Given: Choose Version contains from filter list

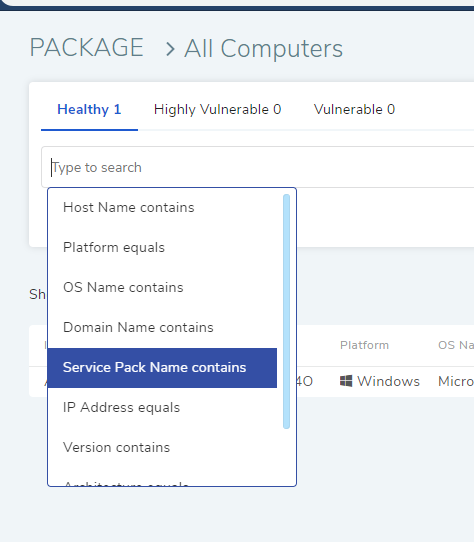Looking at the screenshot, I should coord(162,448).
